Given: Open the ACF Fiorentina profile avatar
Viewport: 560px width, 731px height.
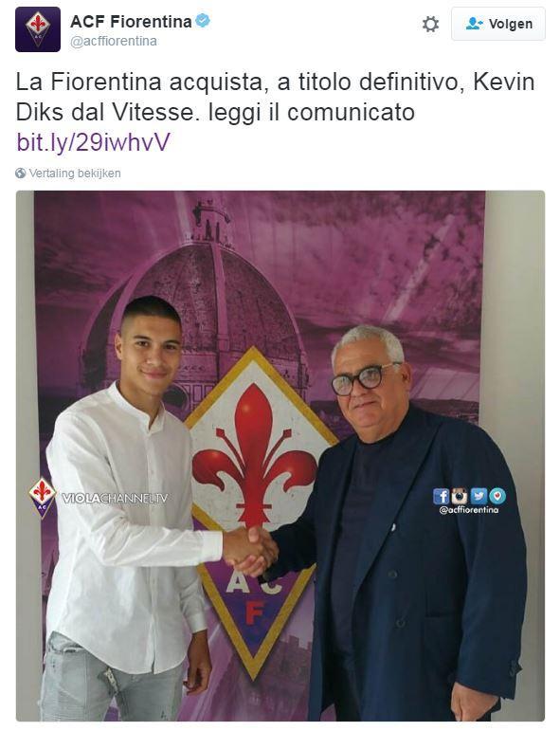Looking at the screenshot, I should pyautogui.click(x=38, y=29).
